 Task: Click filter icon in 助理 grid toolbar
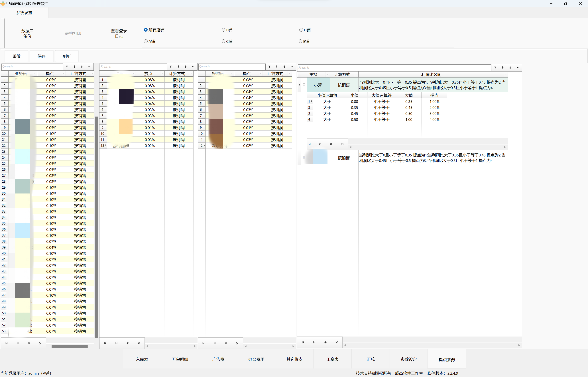[x=171, y=67]
